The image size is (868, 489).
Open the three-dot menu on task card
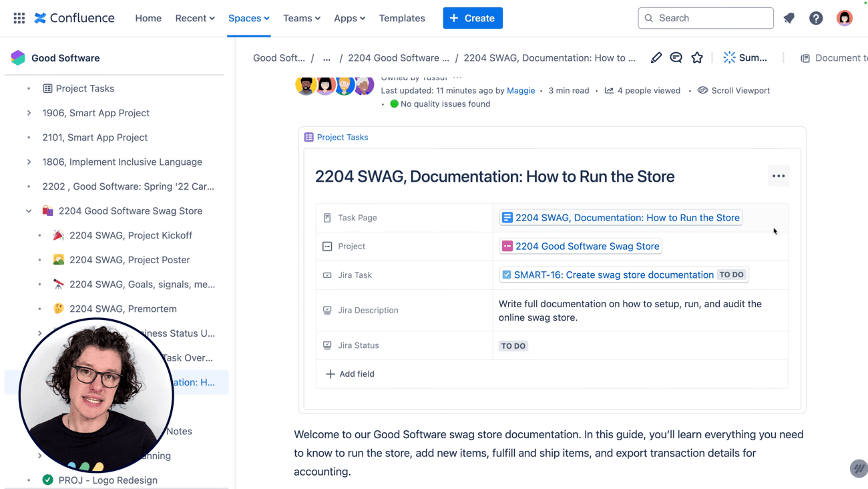click(779, 176)
